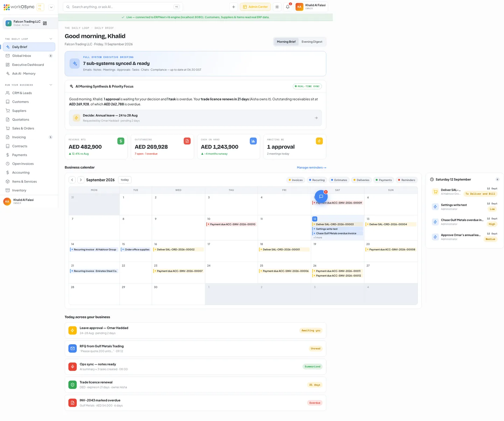Screen dimensions: 504x421
Task: Toggle the Recurring calendar filter
Action: pyautogui.click(x=317, y=180)
